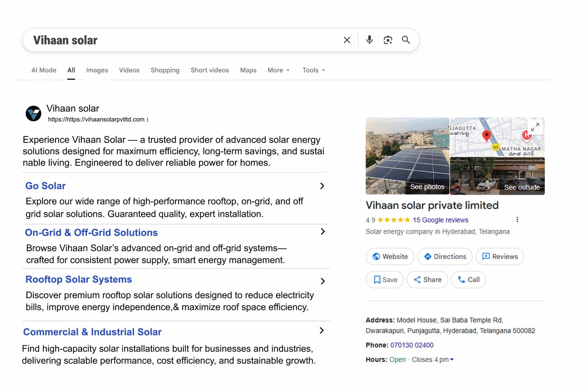Expand the 'Closes 4 pm' hours dropdown

click(x=452, y=360)
